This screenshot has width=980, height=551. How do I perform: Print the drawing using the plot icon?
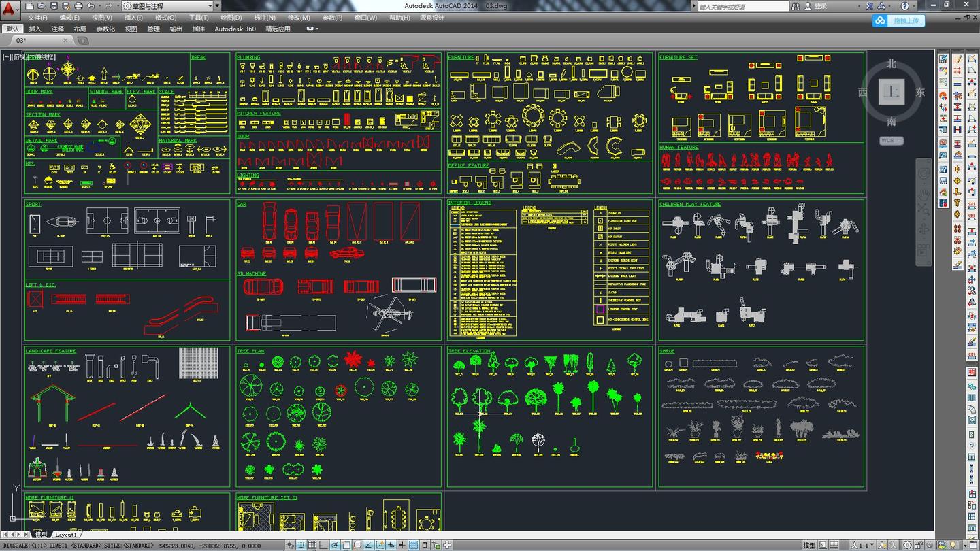click(x=78, y=6)
